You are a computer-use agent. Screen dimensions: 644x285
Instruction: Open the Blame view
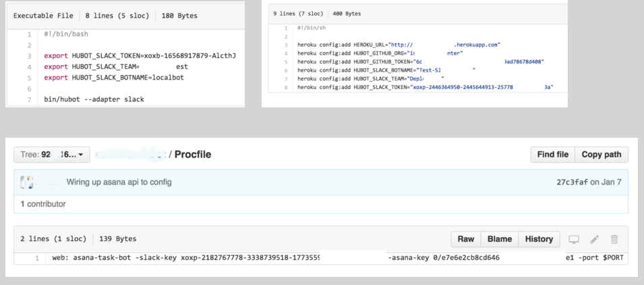click(x=500, y=239)
